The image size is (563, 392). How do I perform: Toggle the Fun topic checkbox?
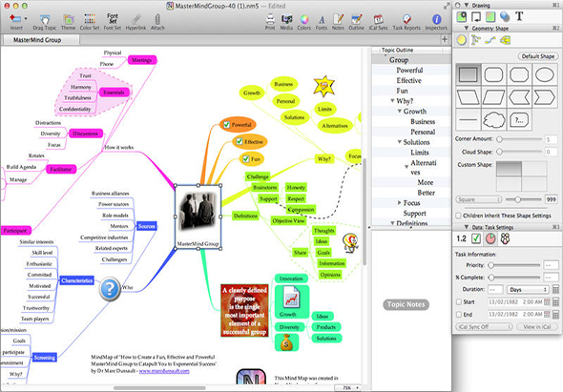(x=246, y=158)
